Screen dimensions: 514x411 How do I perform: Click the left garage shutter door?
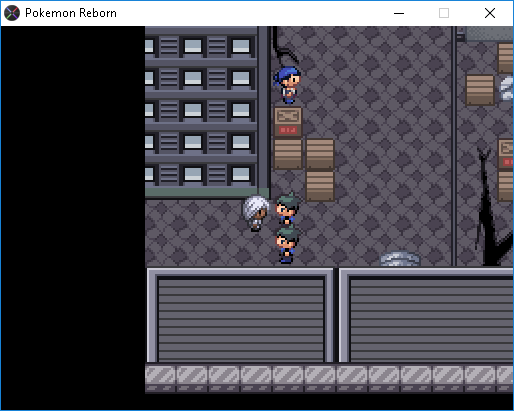tap(240, 315)
